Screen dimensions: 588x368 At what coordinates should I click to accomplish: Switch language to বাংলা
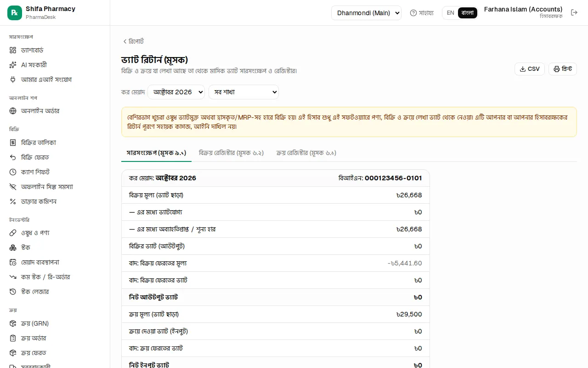(x=468, y=13)
